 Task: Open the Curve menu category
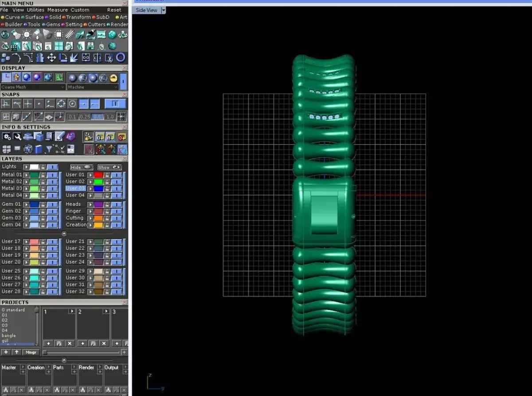(x=12, y=17)
